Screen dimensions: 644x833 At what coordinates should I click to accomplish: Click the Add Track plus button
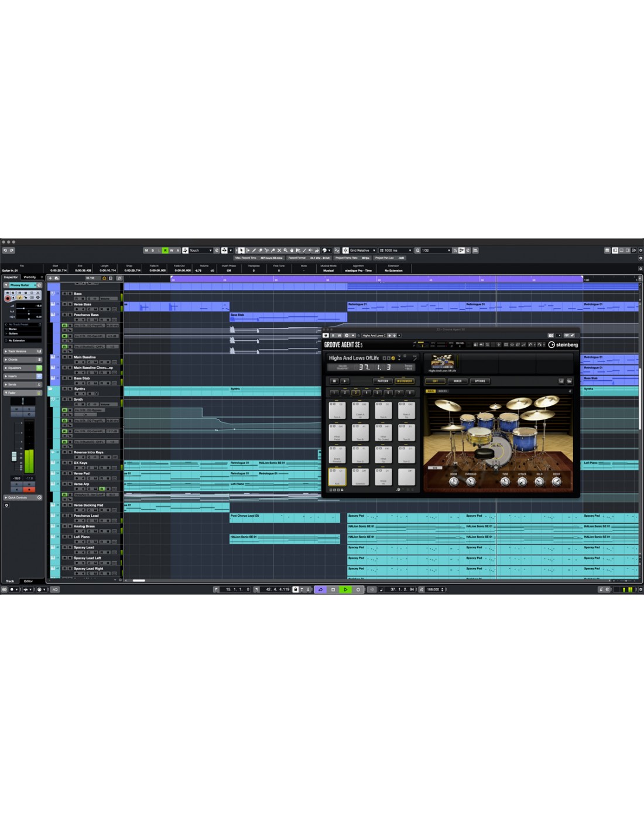[x=50, y=278]
